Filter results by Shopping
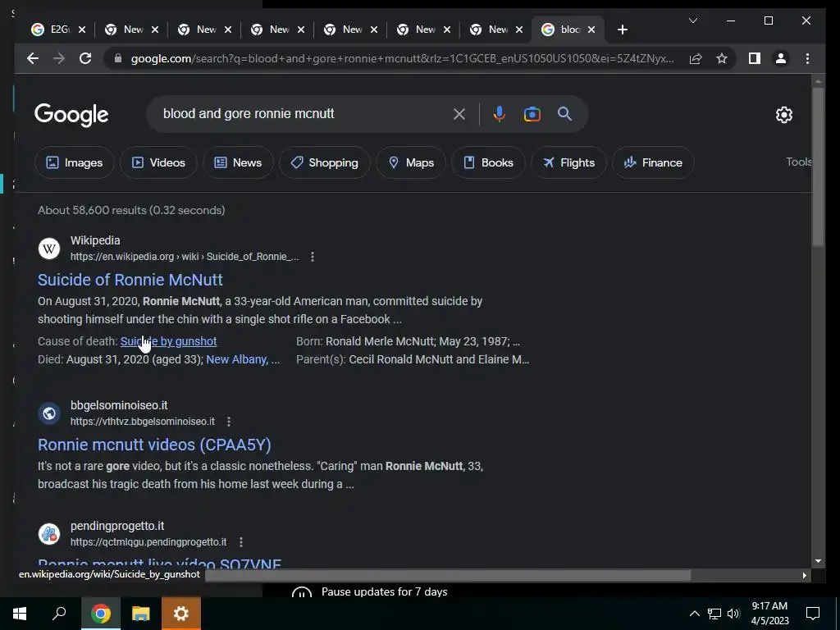Image resolution: width=840 pixels, height=630 pixels. click(325, 162)
